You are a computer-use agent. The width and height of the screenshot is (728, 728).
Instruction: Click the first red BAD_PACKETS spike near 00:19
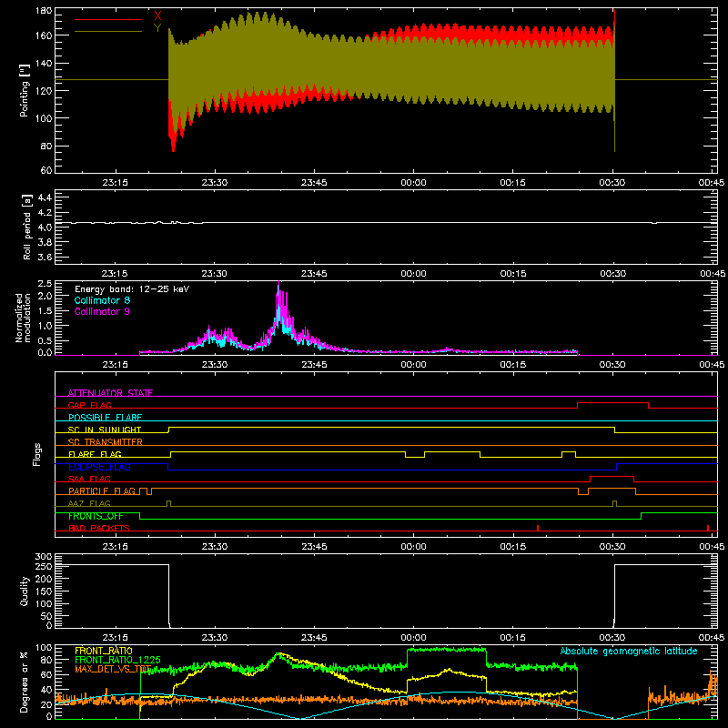[538, 528]
